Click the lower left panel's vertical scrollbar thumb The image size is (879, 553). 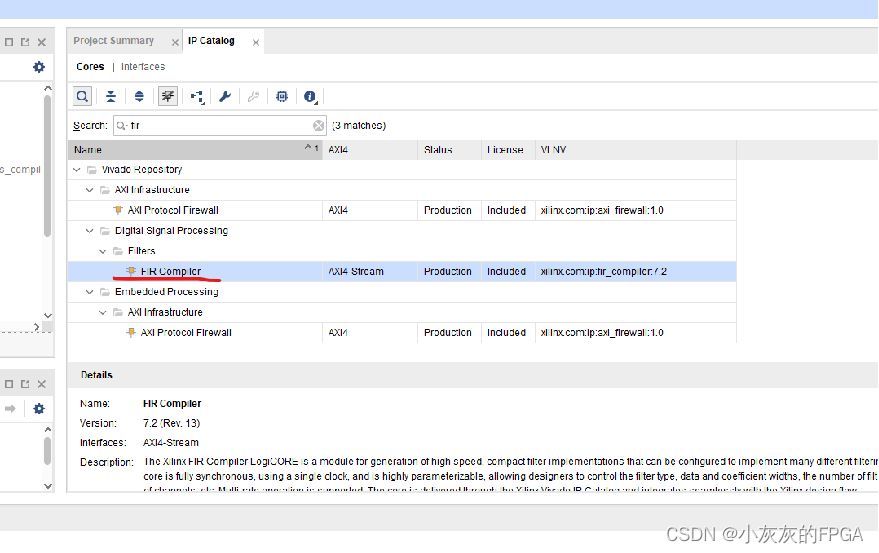[x=48, y=451]
